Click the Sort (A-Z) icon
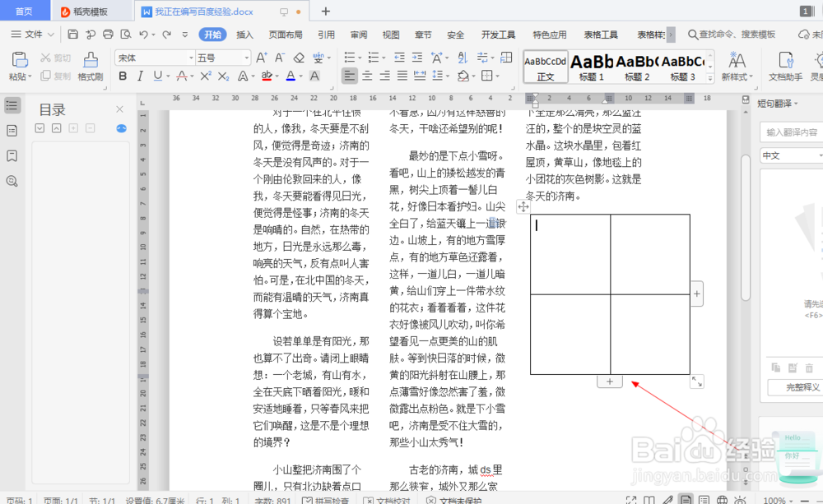This screenshot has width=823, height=504. coord(463,58)
